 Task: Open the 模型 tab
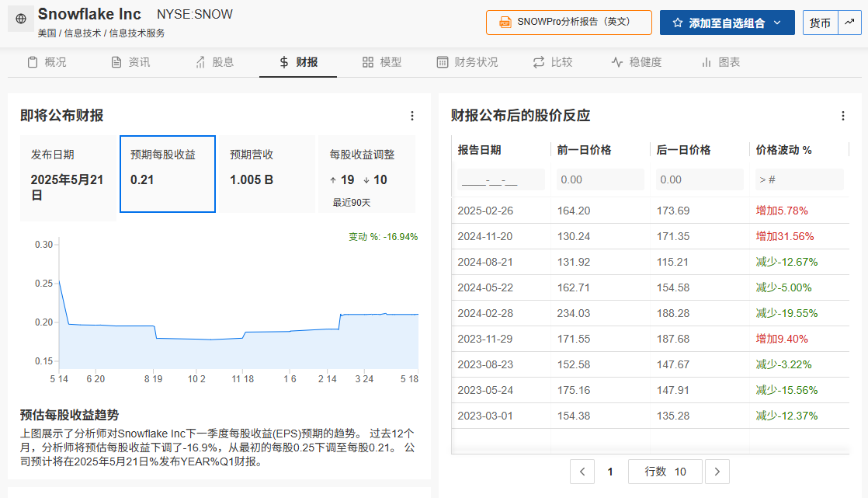382,62
